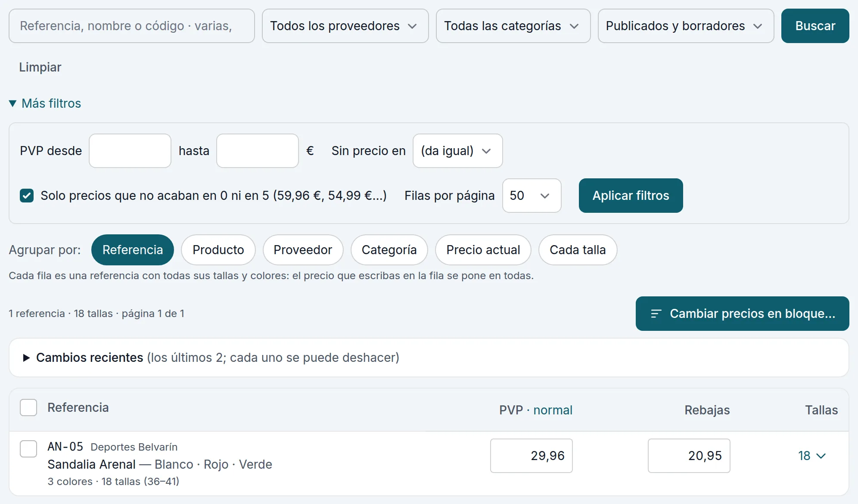Open the 'Todos los proveedores' dropdown
The image size is (858, 504).
(x=345, y=26)
